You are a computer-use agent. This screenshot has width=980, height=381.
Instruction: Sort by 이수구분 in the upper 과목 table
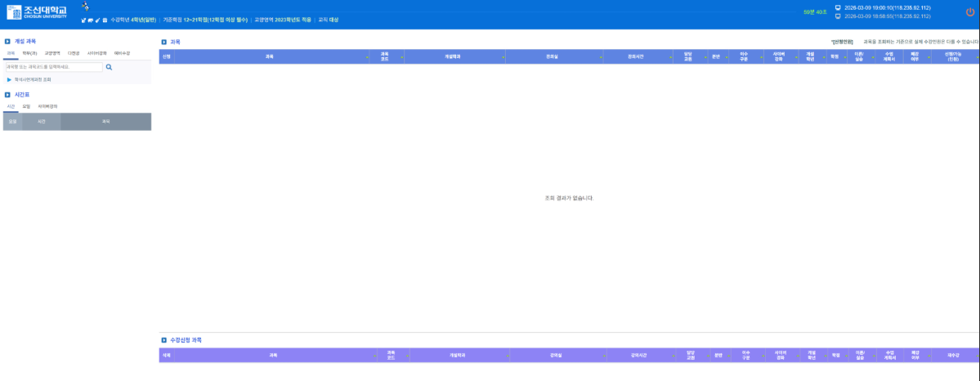745,56
